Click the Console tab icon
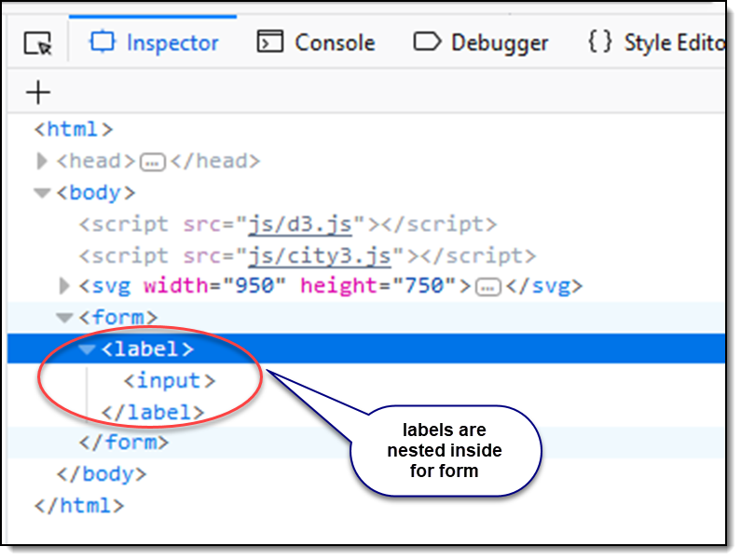This screenshot has width=741, height=560. (270, 42)
